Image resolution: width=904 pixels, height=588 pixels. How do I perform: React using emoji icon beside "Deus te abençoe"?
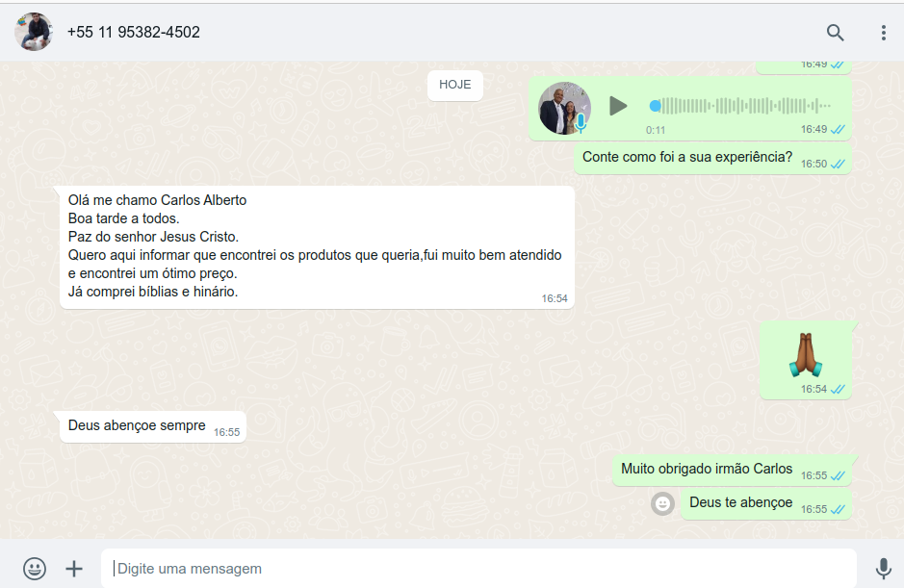tap(662, 503)
